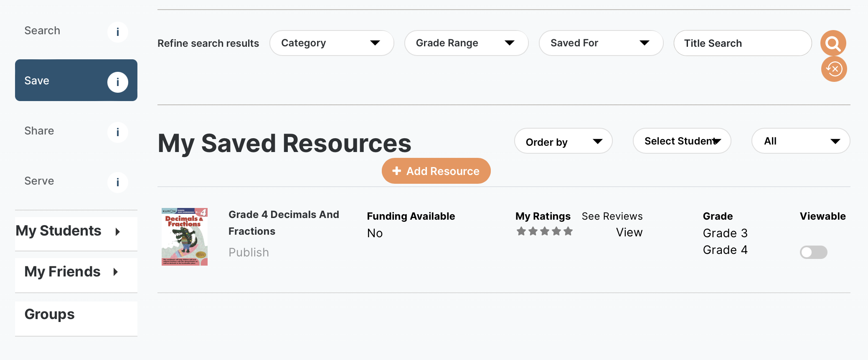Click the info icon beside Serve

click(117, 183)
